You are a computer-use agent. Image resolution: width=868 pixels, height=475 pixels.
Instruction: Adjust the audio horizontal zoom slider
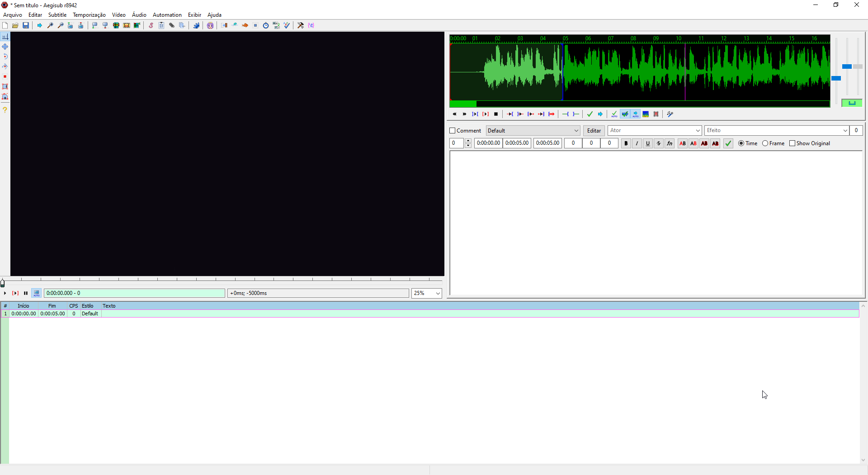(x=836, y=78)
